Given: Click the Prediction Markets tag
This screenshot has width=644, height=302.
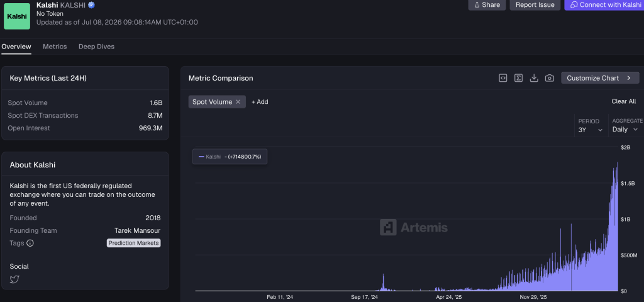Looking at the screenshot, I should click(133, 243).
